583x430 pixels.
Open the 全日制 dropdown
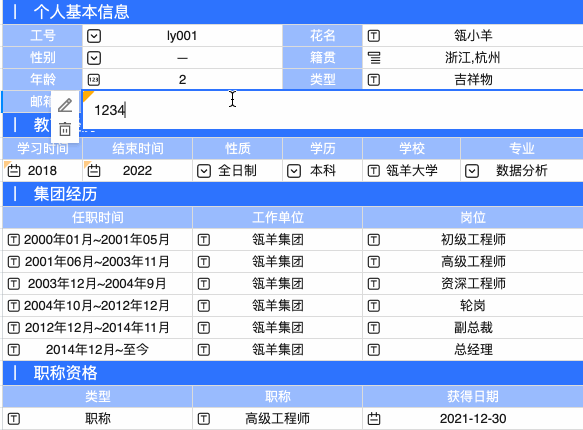pyautogui.click(x=204, y=171)
